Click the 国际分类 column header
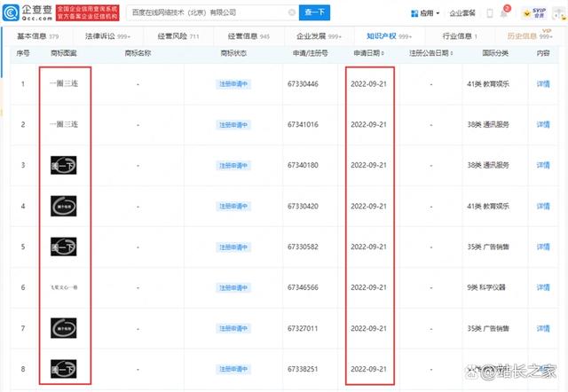Viewport: 568px width, 392px height. 495,53
